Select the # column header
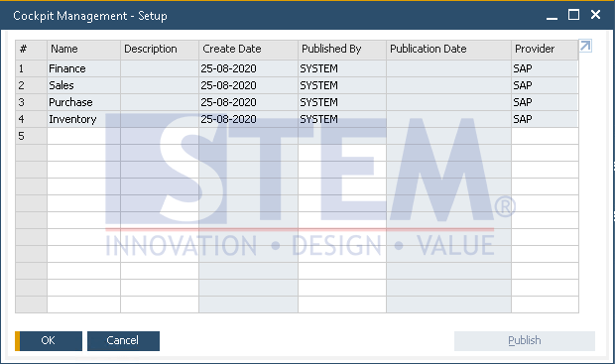Image resolution: width=615 pixels, height=364 pixels. [31, 50]
